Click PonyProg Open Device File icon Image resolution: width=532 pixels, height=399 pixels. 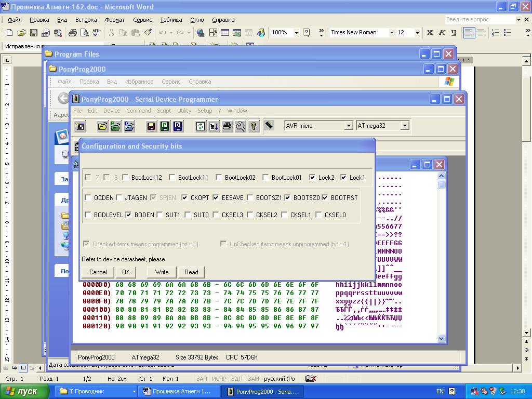[102, 126]
